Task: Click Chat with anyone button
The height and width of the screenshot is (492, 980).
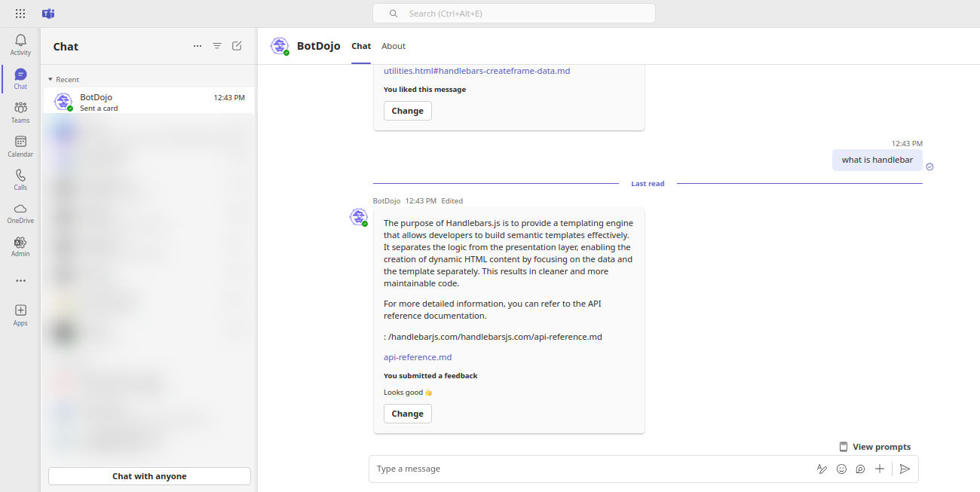Action: tap(149, 476)
